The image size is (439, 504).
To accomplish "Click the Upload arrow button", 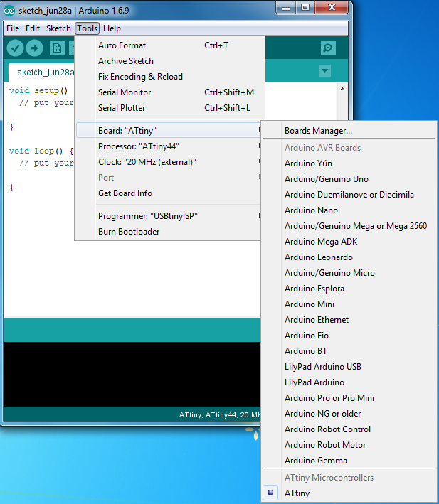I will point(34,48).
